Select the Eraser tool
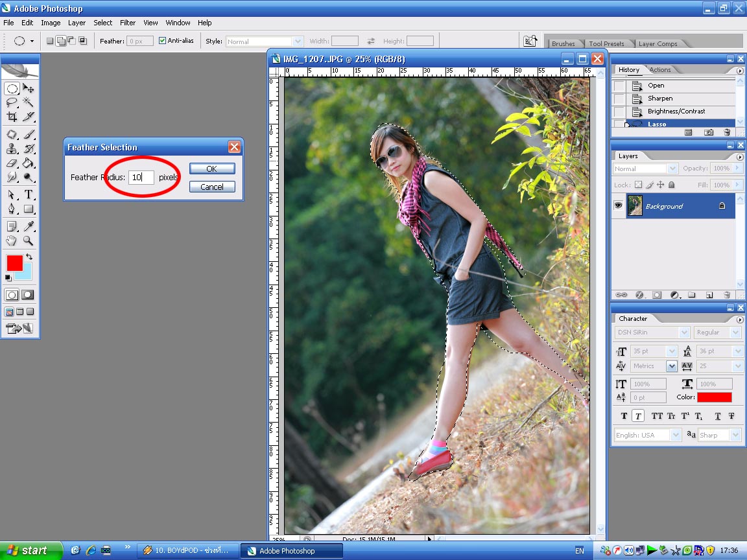The height and width of the screenshot is (560, 747). [x=12, y=163]
